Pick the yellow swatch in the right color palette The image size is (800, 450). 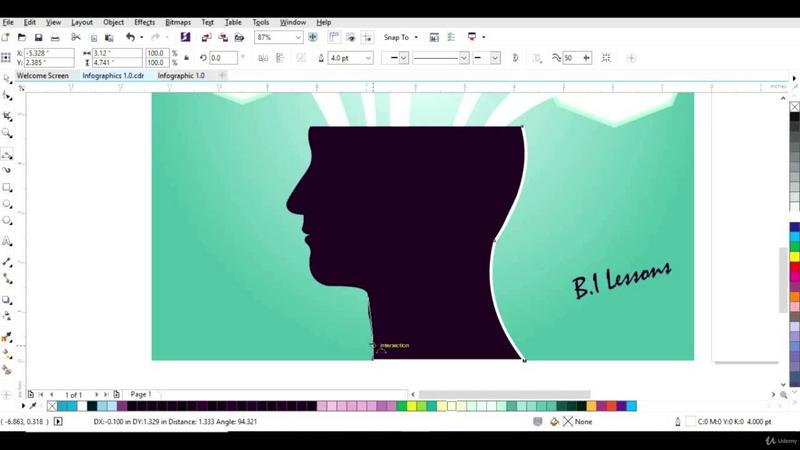click(794, 256)
